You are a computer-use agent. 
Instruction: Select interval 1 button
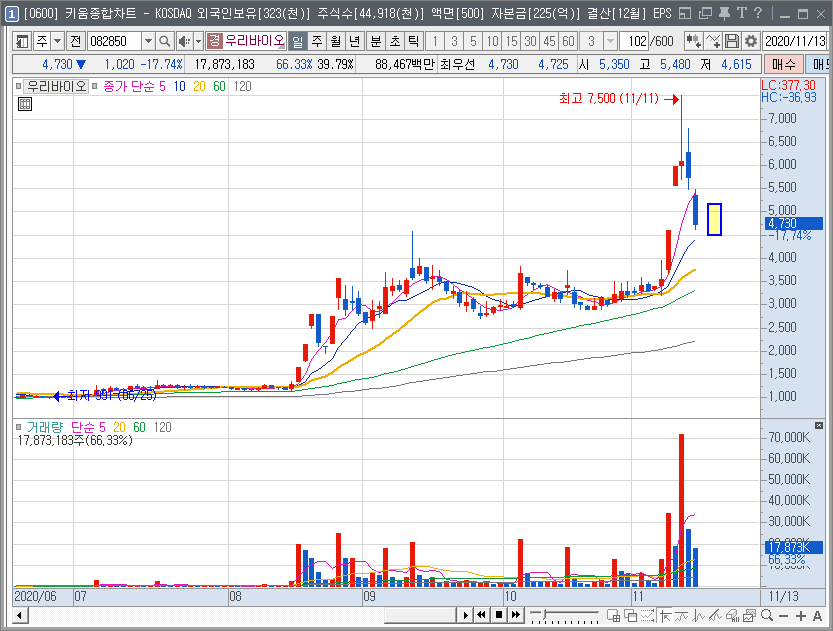[x=435, y=41]
